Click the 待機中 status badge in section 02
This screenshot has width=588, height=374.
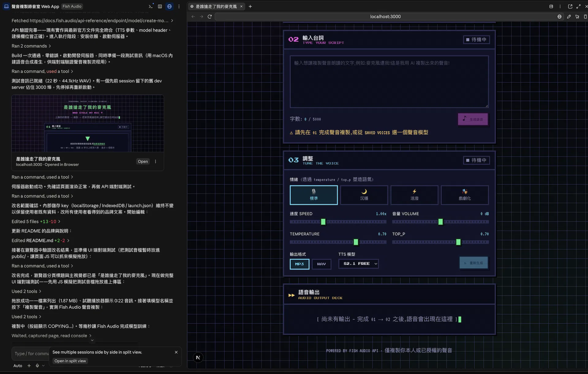coord(476,40)
